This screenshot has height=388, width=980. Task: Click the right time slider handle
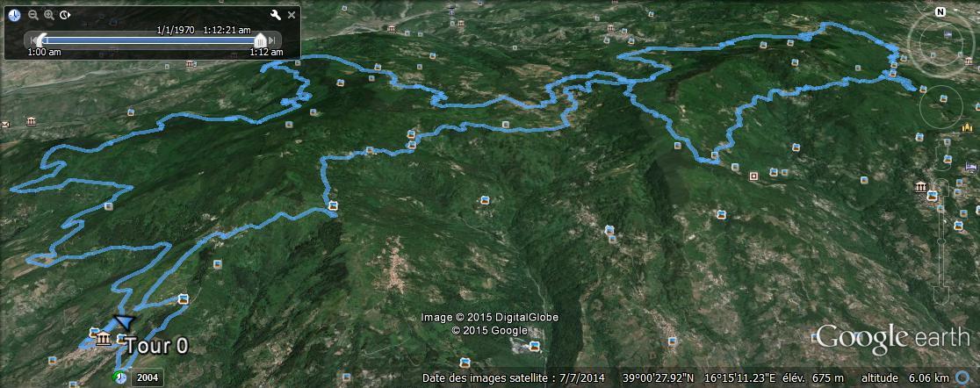point(261,40)
